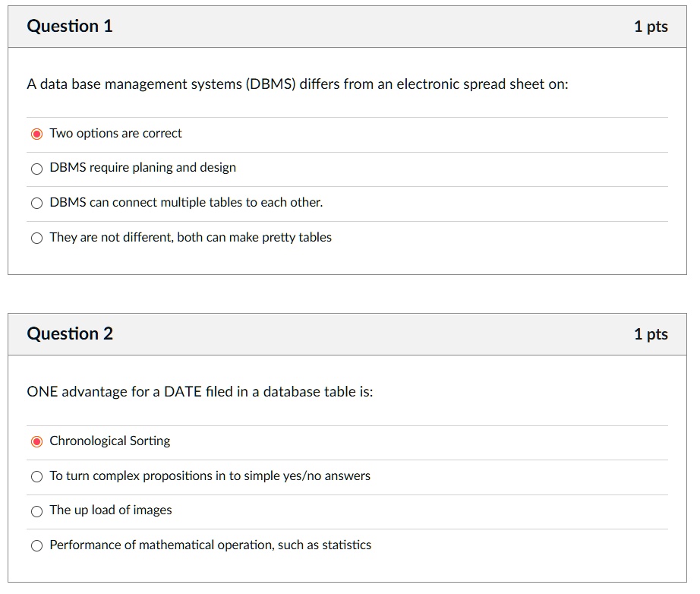Choose the 'simple yes/no answers' radio button
Image resolution: width=700 pixels, height=594 pixels.
(x=36, y=477)
